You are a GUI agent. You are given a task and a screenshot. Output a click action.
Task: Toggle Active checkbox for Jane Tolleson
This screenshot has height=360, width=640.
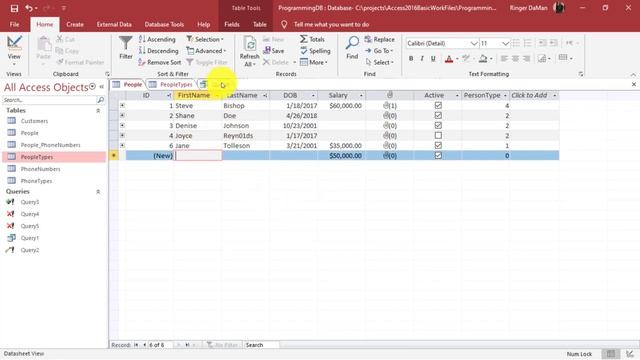click(x=438, y=145)
